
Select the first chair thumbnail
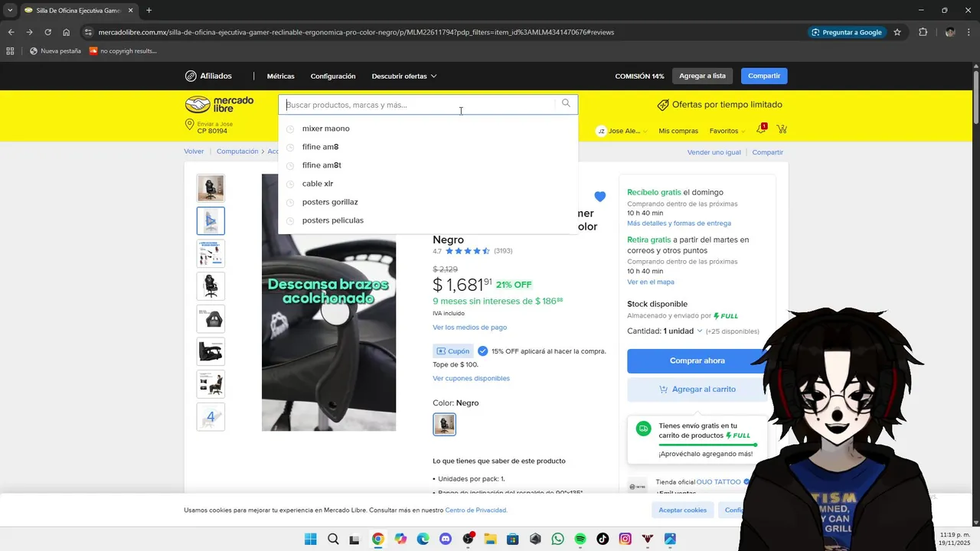pos(211,188)
